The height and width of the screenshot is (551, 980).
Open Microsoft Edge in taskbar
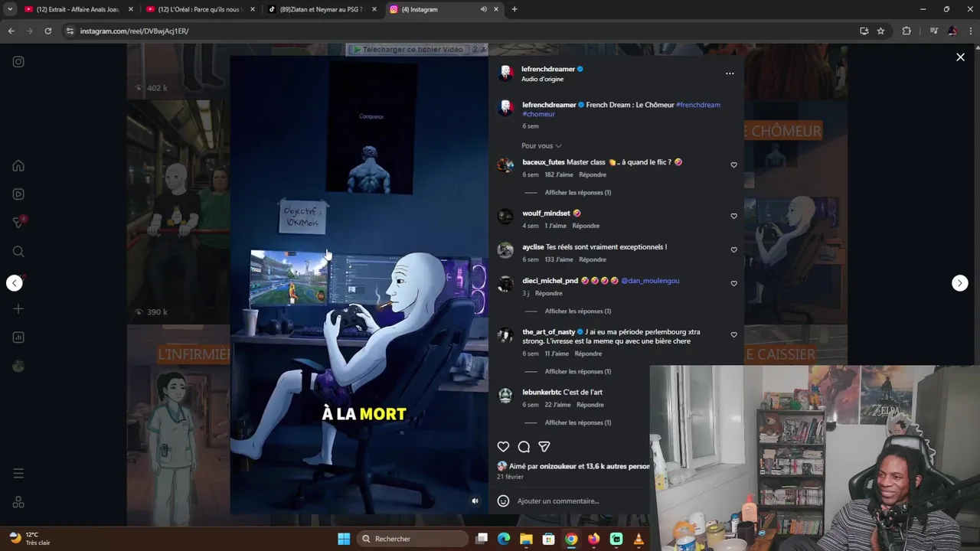pos(504,539)
